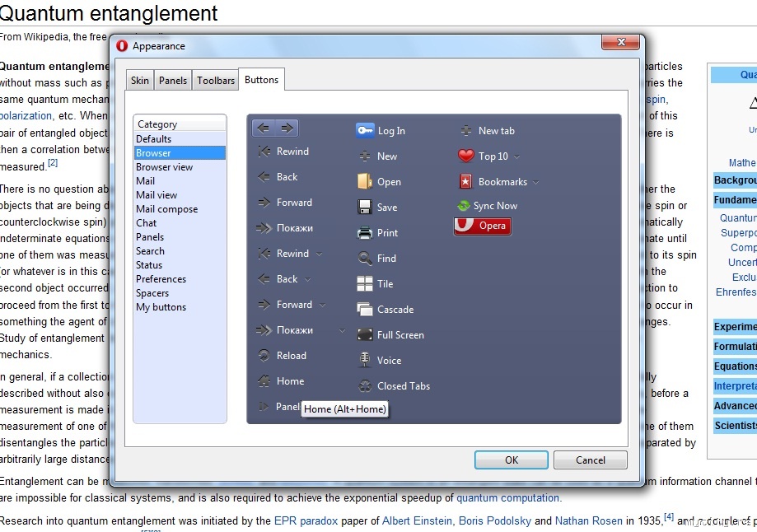The height and width of the screenshot is (532, 757).
Task: Close the Appearance dialog
Action: (621, 43)
